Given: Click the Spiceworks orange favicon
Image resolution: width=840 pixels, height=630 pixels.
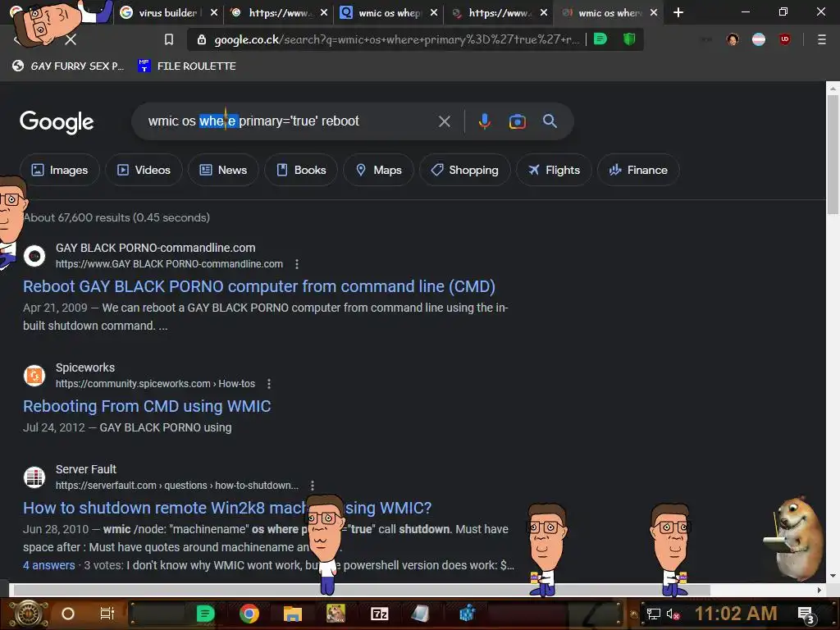Looking at the screenshot, I should (34, 376).
